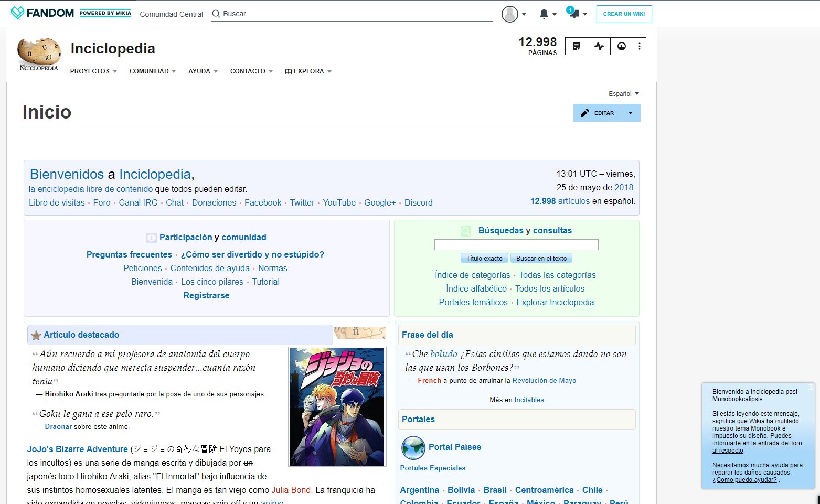
Task: Open the JoJo's Bizarre Adventure cover thumbnail
Action: [337, 407]
